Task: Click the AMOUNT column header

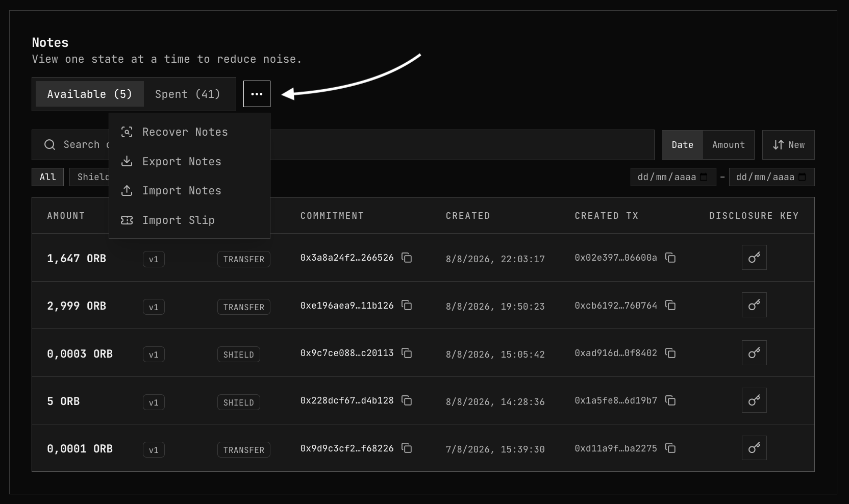Action: click(x=66, y=216)
